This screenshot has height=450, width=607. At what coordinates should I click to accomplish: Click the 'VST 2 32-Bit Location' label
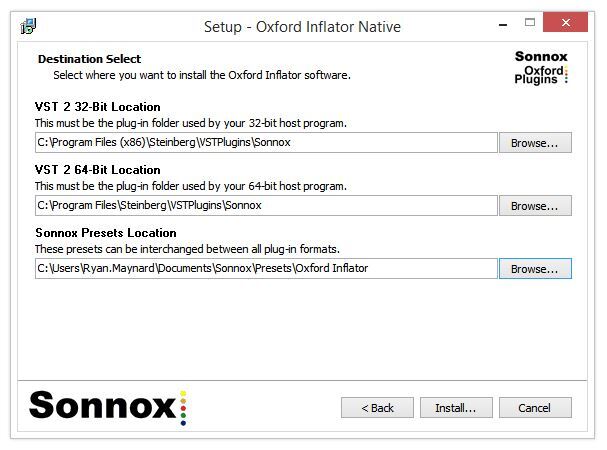click(x=97, y=106)
